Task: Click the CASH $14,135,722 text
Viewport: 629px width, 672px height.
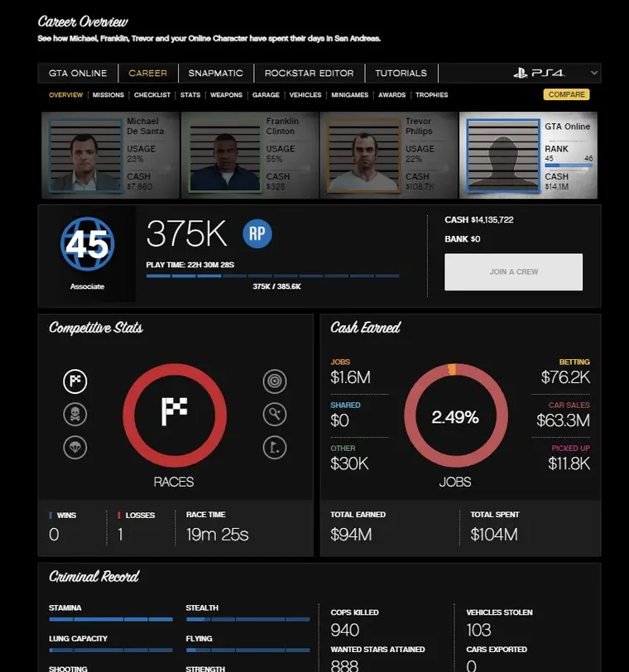Action: click(478, 220)
